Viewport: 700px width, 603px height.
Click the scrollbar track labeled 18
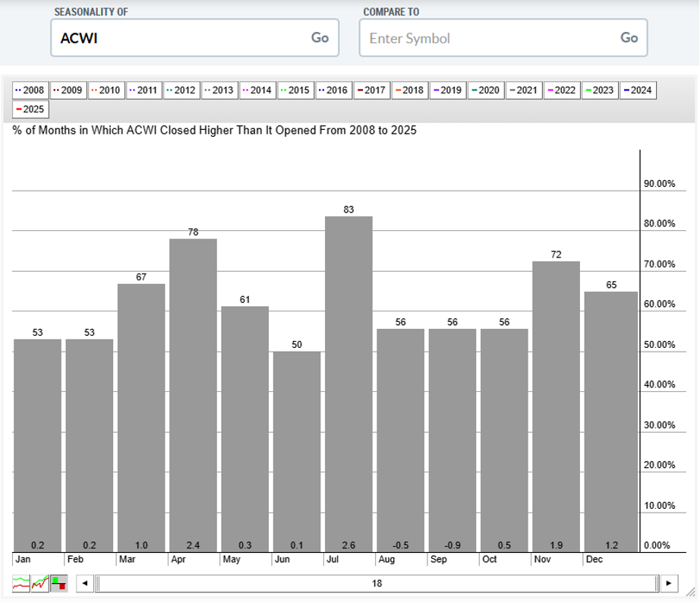(x=377, y=584)
